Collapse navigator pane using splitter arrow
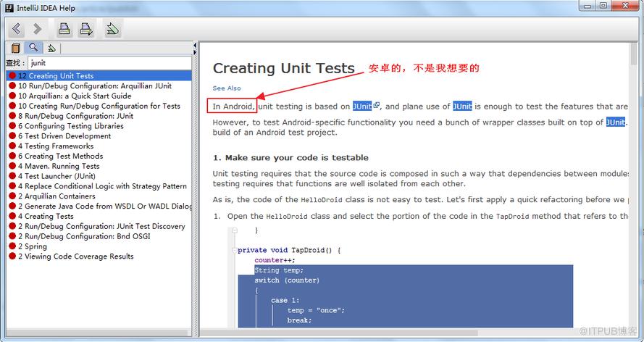This screenshot has height=342, width=644. point(195,46)
